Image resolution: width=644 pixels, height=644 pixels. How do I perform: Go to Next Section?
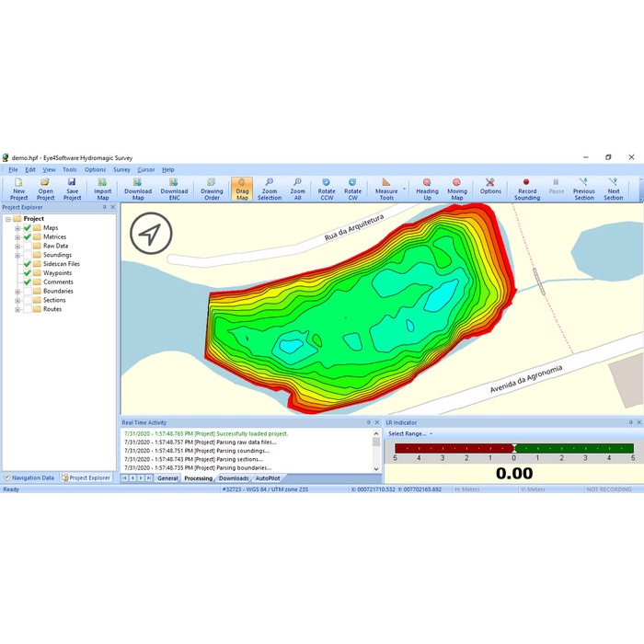(x=614, y=189)
